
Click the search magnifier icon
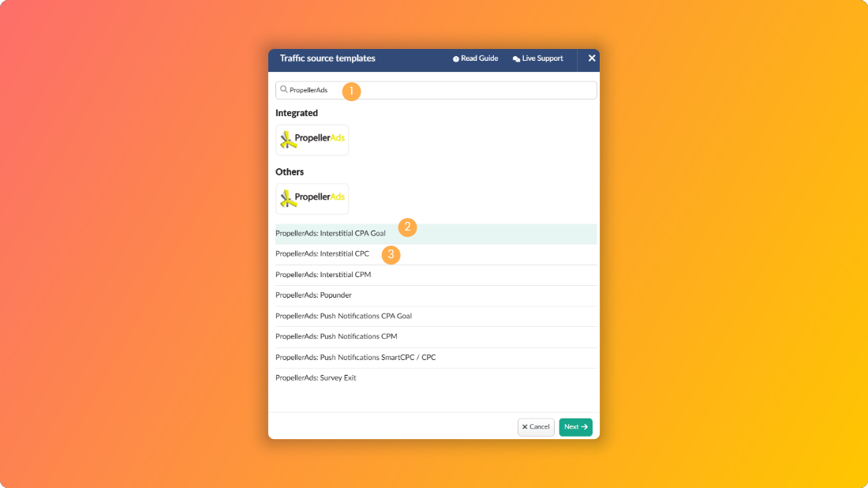[283, 89]
